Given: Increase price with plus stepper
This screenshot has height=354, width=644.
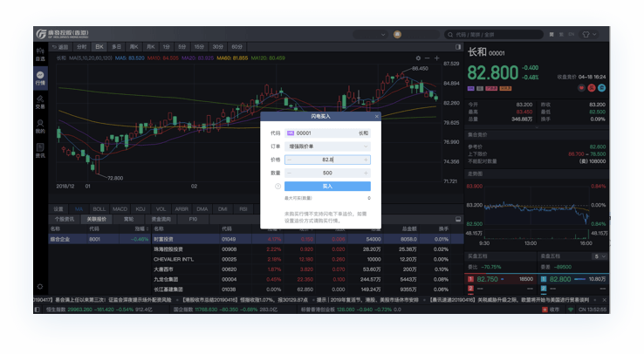Looking at the screenshot, I should coord(366,160).
